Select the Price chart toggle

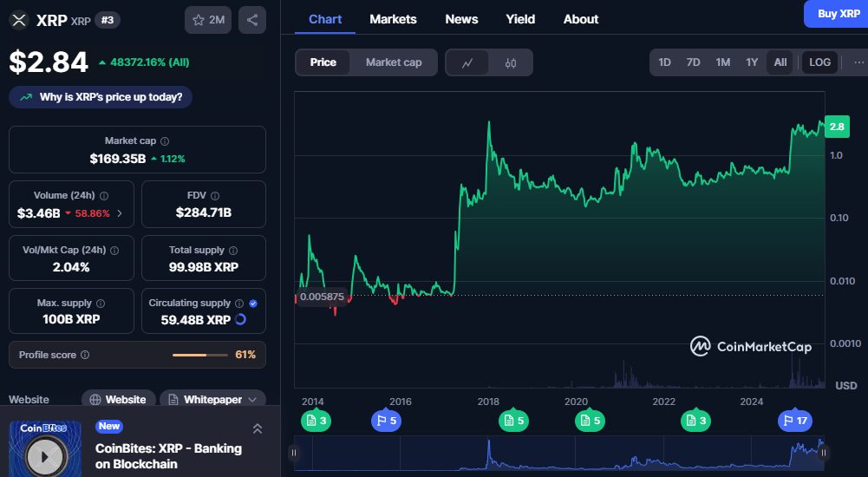323,62
